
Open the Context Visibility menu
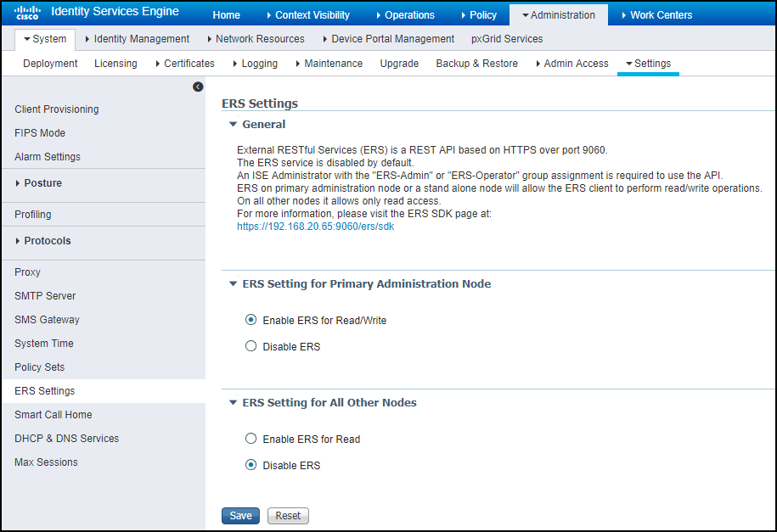[308, 15]
